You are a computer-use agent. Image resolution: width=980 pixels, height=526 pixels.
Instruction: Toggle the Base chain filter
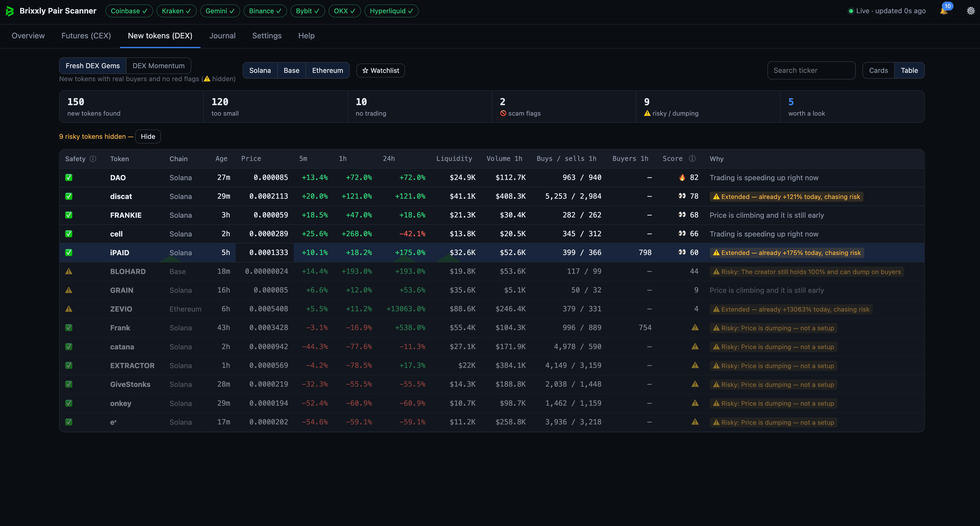292,70
